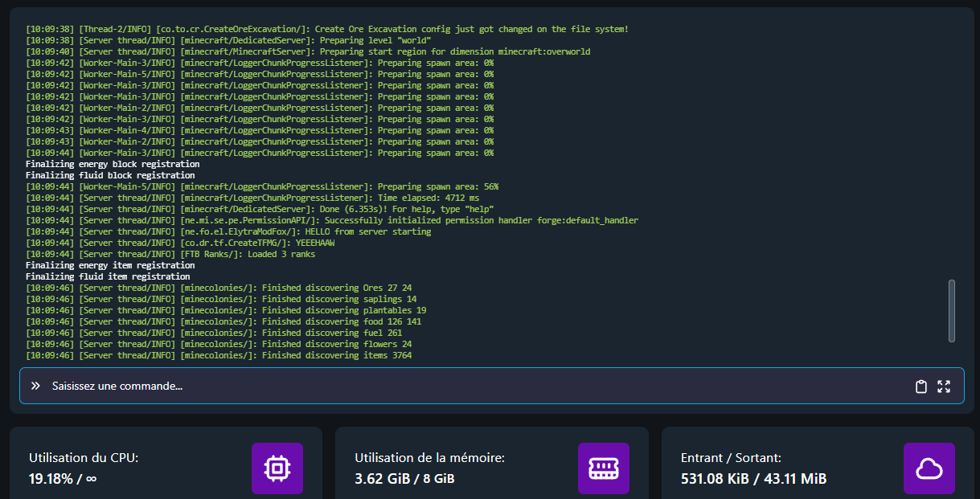Toggle console fullscreen with the expand icon
This screenshot has height=499, width=980.
click(944, 387)
